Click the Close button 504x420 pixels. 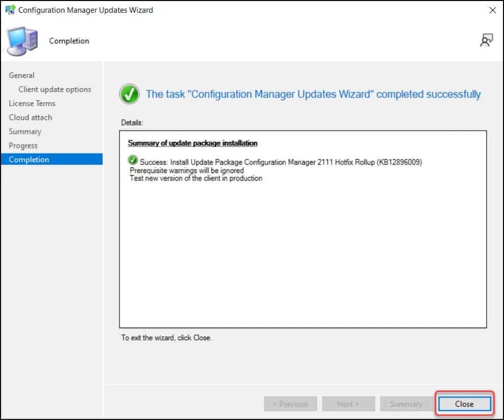click(x=465, y=404)
